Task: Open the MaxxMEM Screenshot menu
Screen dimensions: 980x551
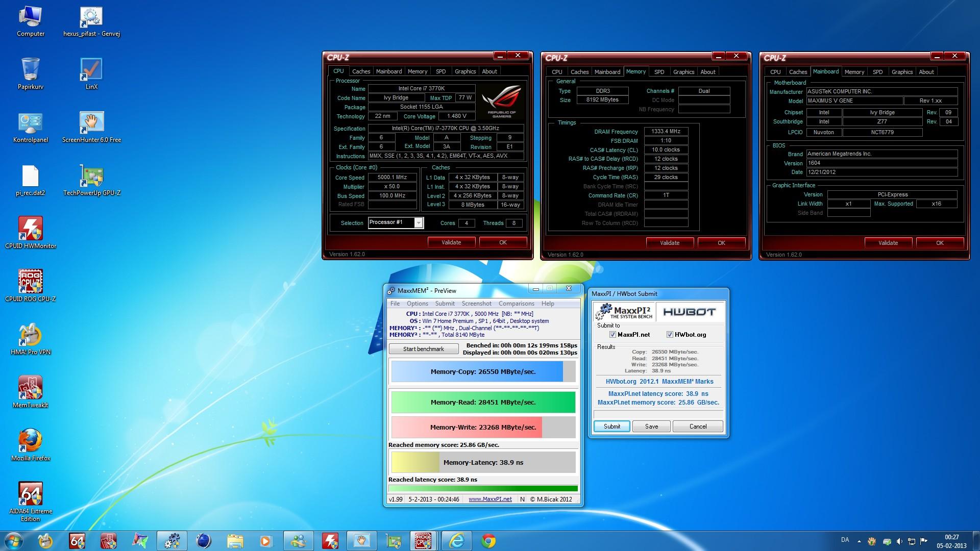Action: (x=477, y=304)
